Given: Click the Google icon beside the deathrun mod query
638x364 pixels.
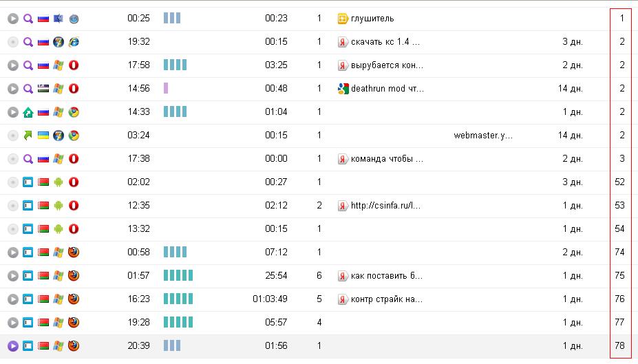Looking at the screenshot, I should pyautogui.click(x=342, y=89).
